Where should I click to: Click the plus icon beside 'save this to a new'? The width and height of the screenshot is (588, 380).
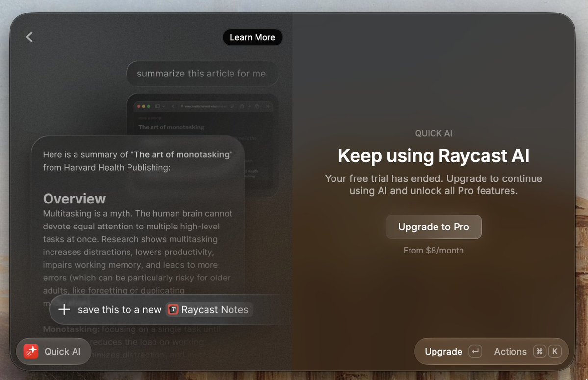coord(64,309)
